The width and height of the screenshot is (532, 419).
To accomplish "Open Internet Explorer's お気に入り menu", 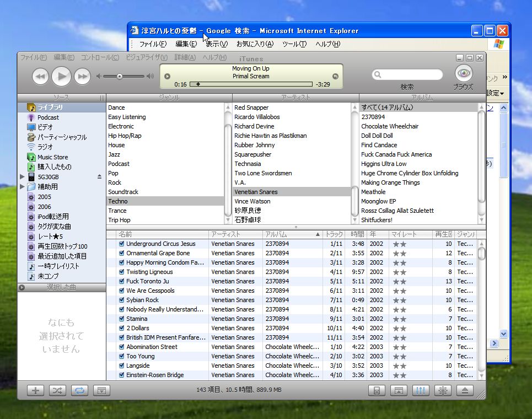I will pos(255,44).
